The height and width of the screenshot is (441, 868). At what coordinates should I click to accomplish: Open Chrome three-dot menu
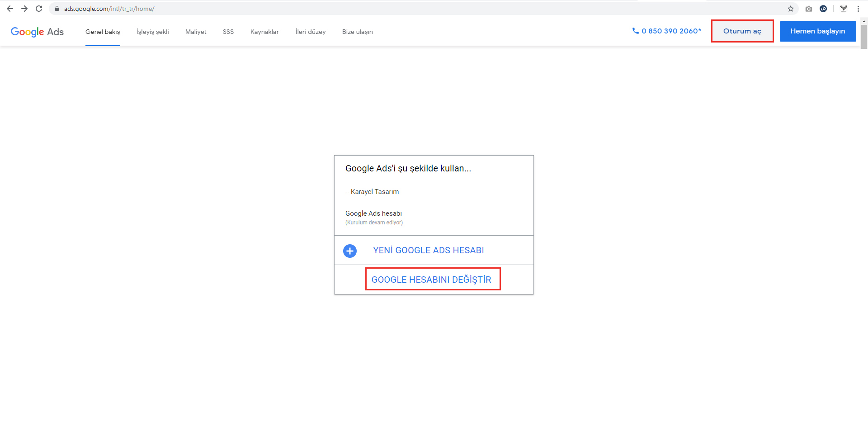(x=858, y=9)
